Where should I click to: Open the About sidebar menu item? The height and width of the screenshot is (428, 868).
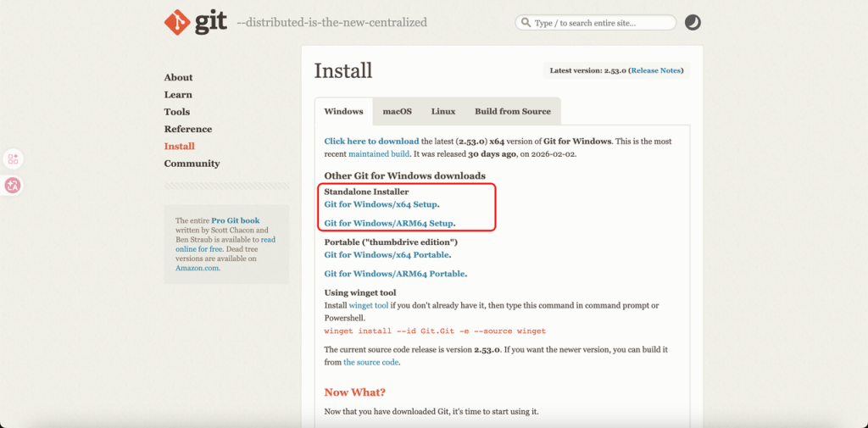pos(178,77)
